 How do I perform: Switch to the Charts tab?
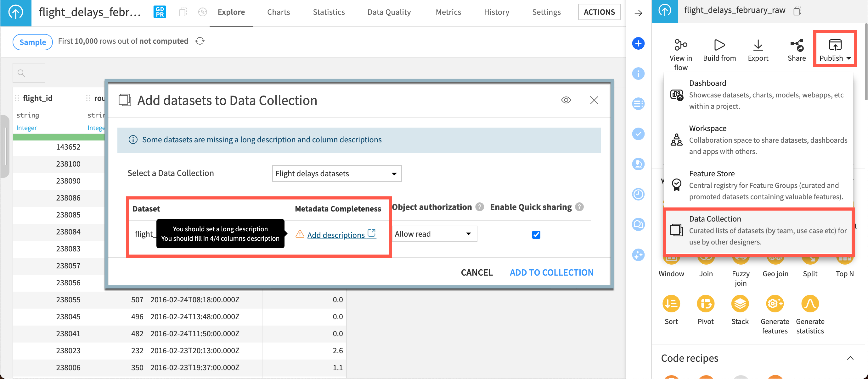278,12
